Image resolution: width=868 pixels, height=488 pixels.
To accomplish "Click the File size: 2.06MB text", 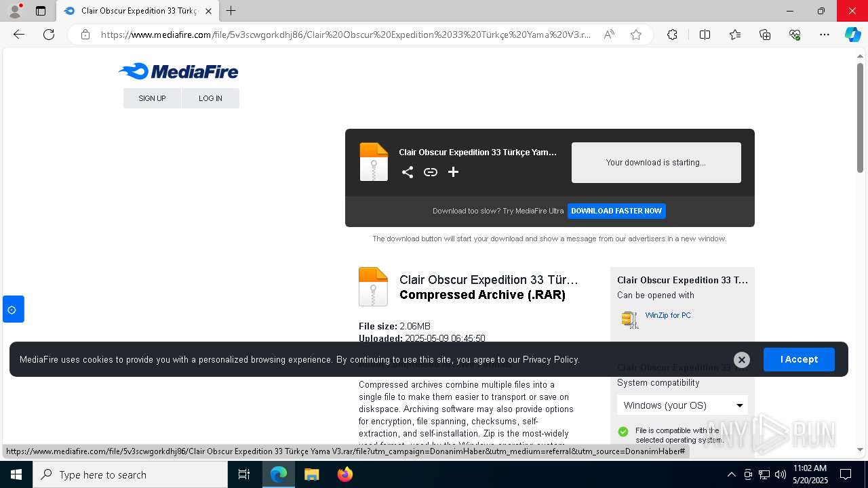I will pyautogui.click(x=395, y=326).
